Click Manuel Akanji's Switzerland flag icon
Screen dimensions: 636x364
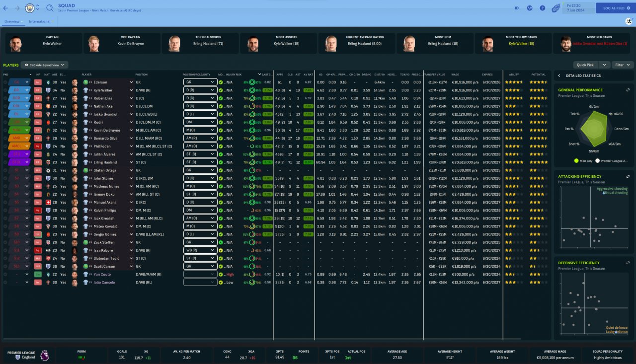[48, 202]
